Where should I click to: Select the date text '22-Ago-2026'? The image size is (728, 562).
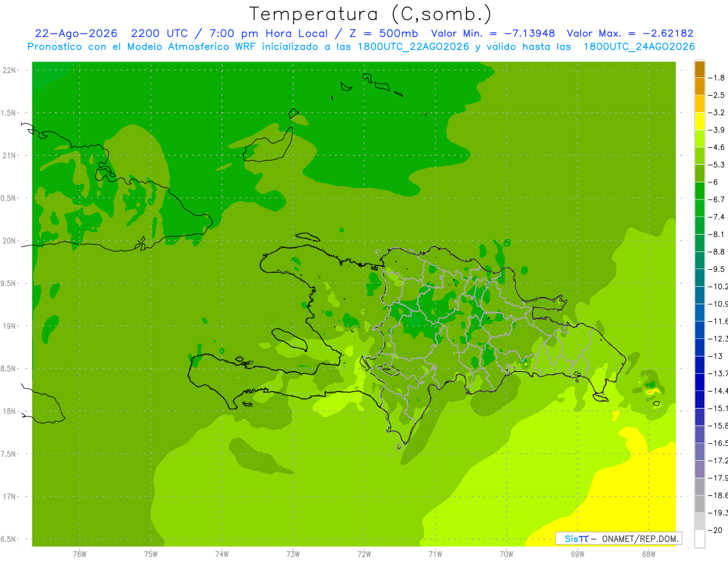75,33
